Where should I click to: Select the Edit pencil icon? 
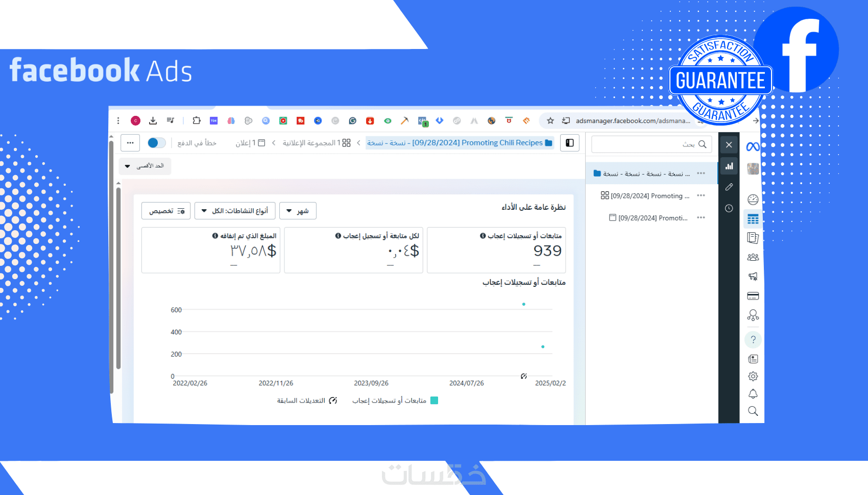pos(729,187)
